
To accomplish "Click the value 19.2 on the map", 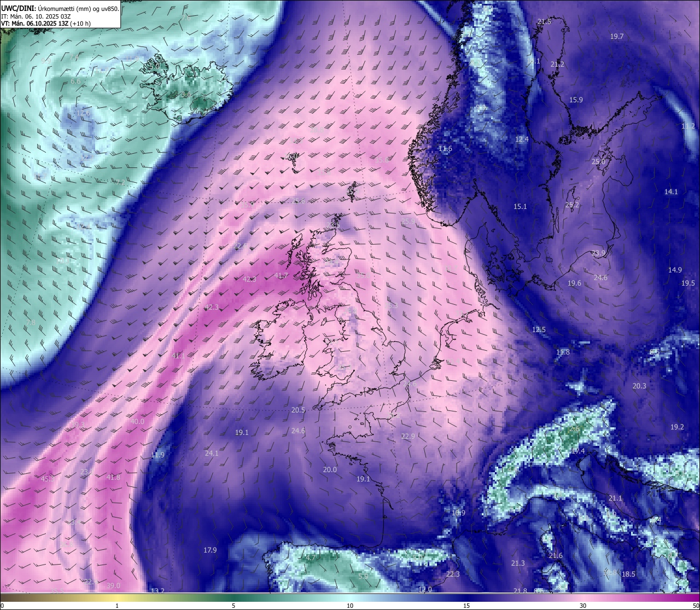I will pos(677,427).
